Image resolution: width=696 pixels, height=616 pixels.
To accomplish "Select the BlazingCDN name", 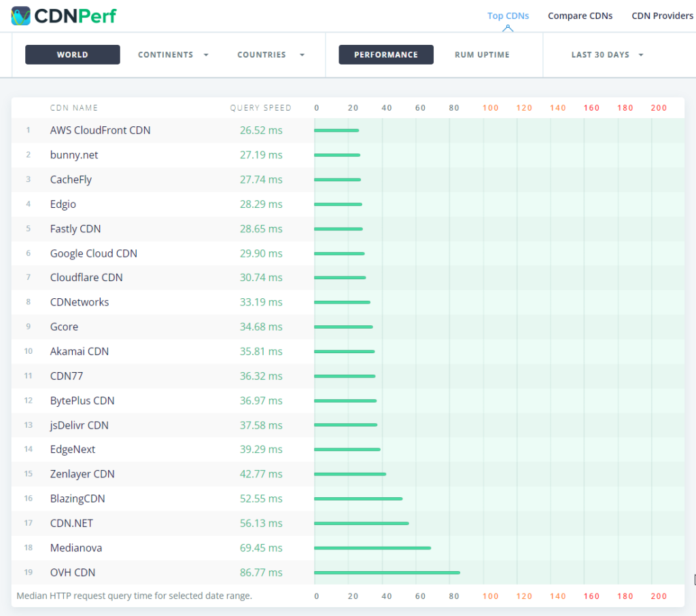I will point(77,499).
